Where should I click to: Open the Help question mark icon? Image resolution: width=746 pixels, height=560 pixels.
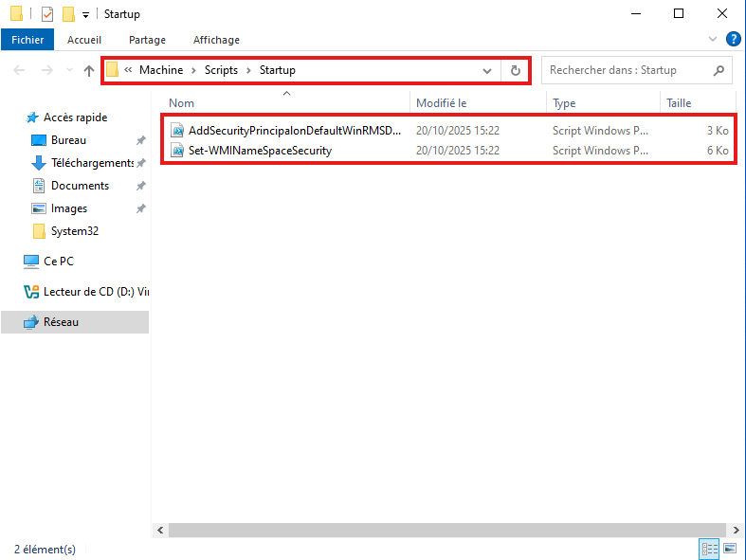pyautogui.click(x=733, y=40)
